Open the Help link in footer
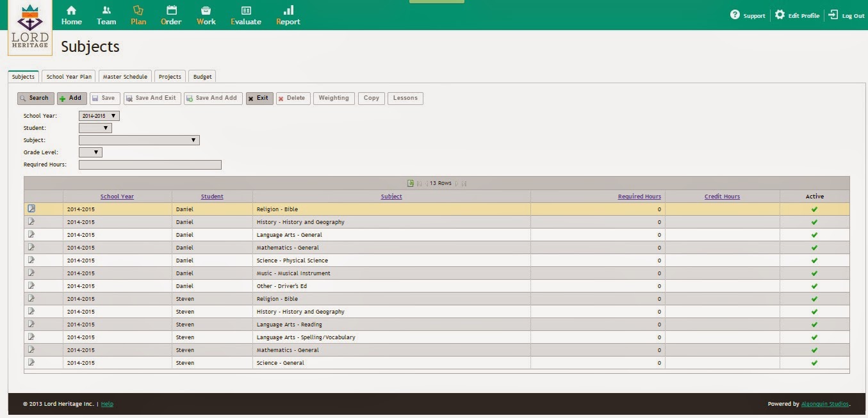Viewport: 868px width, 418px height. (107, 404)
